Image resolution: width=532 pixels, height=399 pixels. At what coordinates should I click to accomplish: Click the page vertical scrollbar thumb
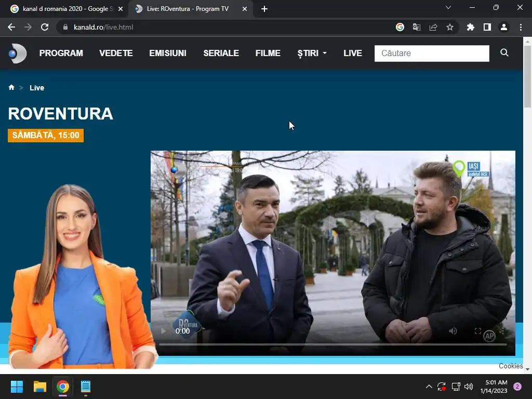[x=527, y=76]
